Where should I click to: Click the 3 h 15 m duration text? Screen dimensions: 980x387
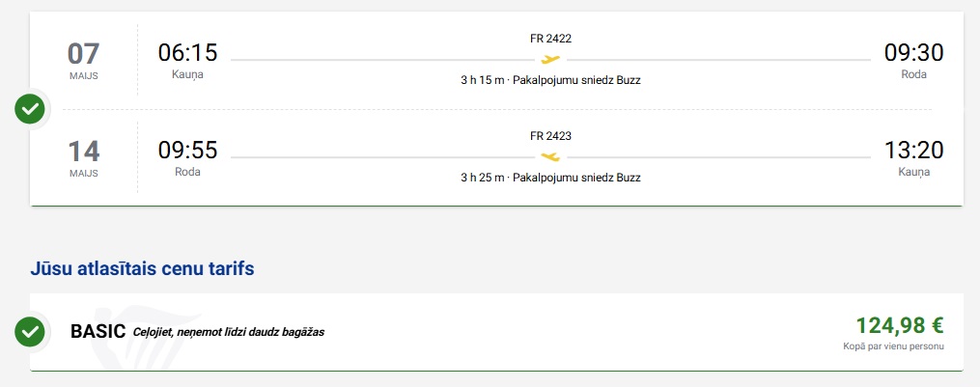click(x=482, y=80)
